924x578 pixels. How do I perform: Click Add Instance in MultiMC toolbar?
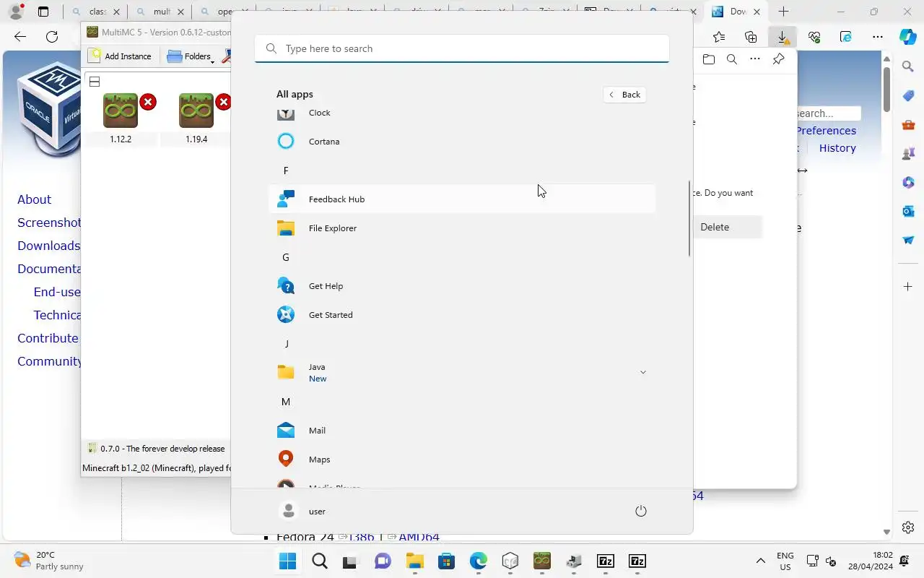[120, 56]
